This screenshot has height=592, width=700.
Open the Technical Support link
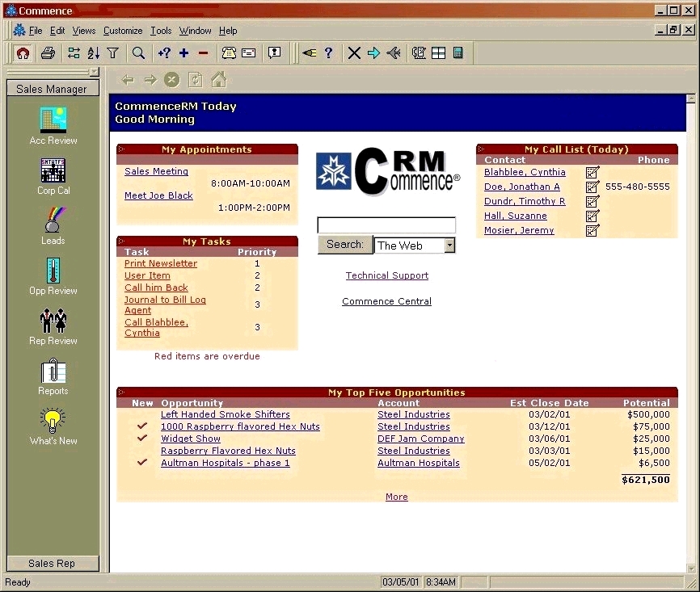(386, 275)
